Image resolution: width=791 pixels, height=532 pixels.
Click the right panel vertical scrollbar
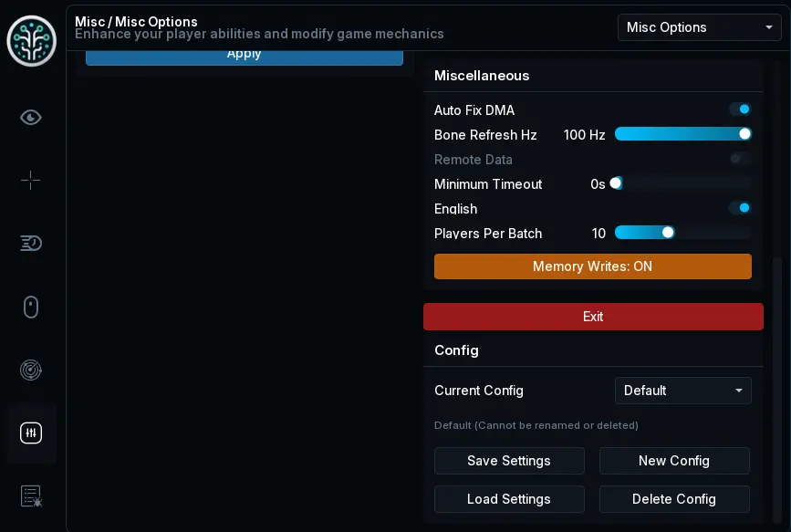click(777, 391)
